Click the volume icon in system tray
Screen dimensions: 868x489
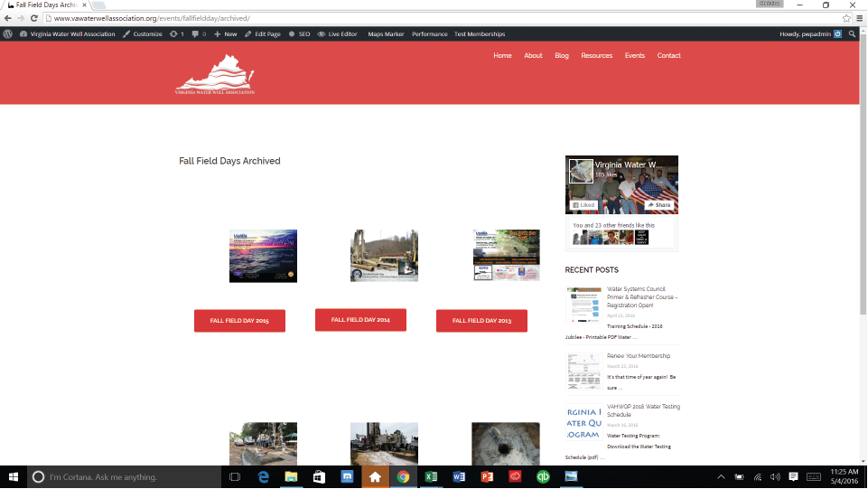(x=775, y=477)
